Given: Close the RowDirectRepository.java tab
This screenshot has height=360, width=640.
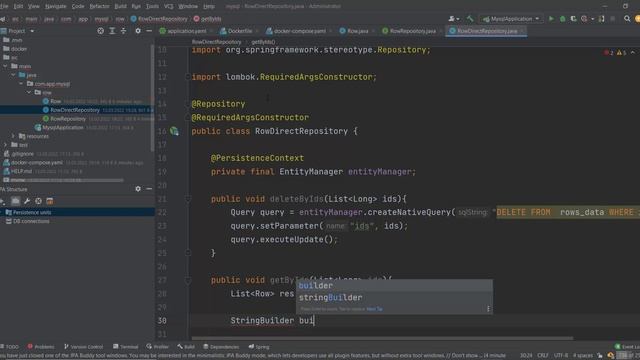Looking at the screenshot, I should pyautogui.click(x=522, y=31).
